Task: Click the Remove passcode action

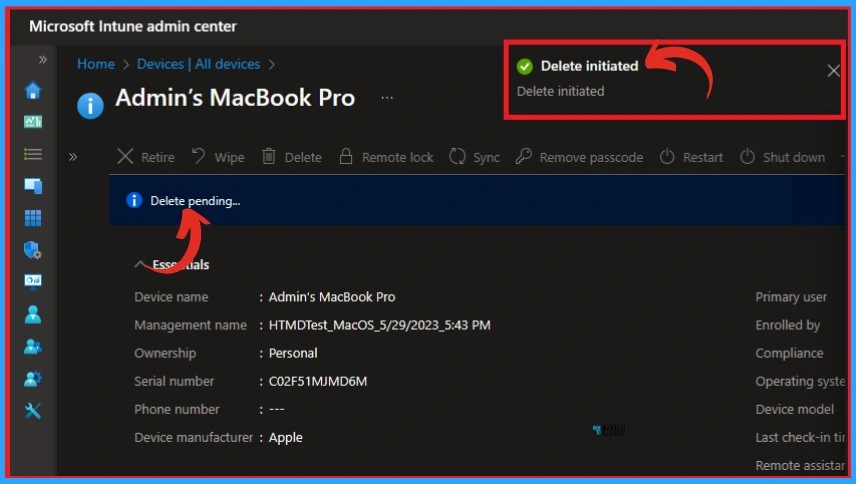Action: click(x=579, y=157)
